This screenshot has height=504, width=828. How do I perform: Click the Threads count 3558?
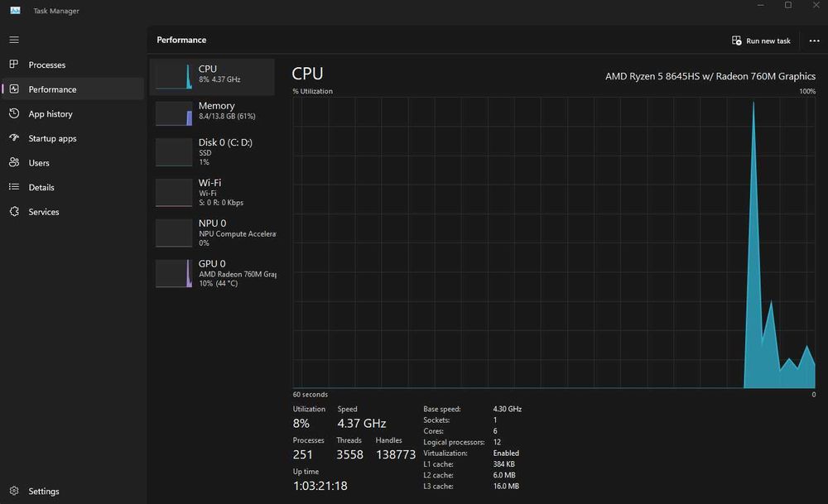[x=349, y=454]
